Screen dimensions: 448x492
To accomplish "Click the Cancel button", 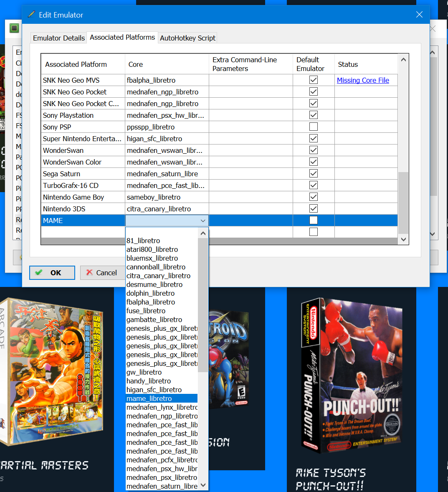I will [x=102, y=273].
